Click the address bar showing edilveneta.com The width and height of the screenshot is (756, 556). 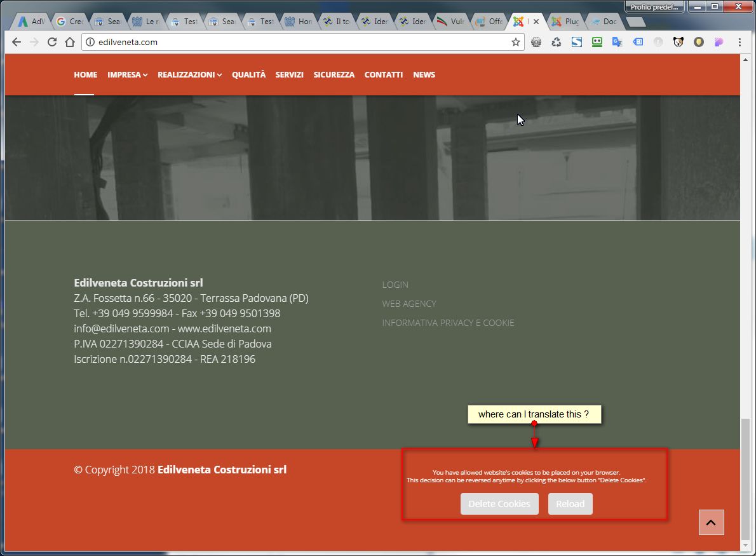click(298, 42)
